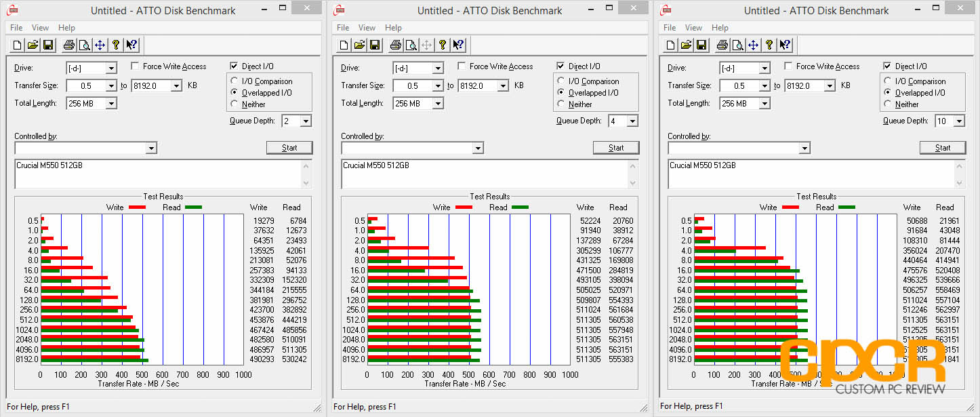
Task: Uncheck Direct I/O in left window
Action: (x=234, y=66)
